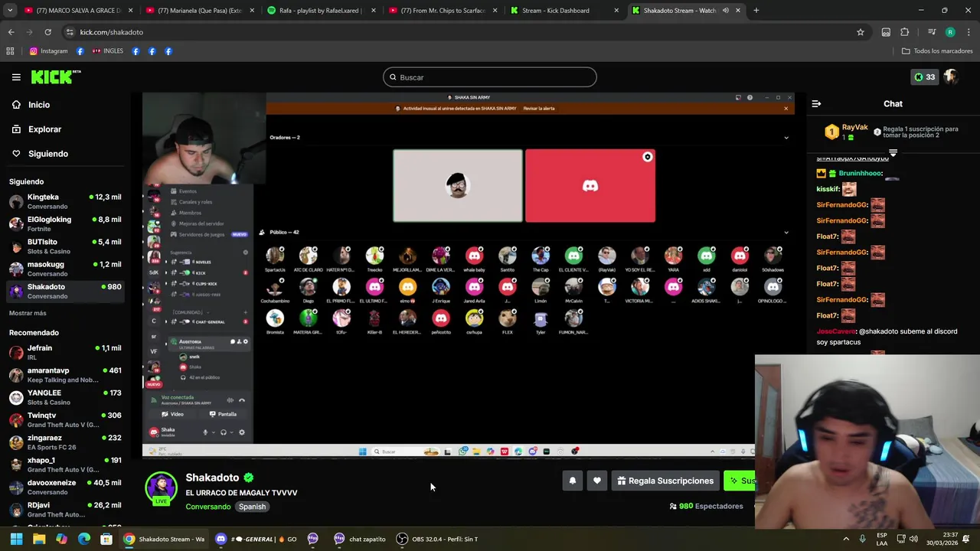980x551 pixels.
Task: Click the kick.com/shakadoto address bar
Action: (x=459, y=32)
